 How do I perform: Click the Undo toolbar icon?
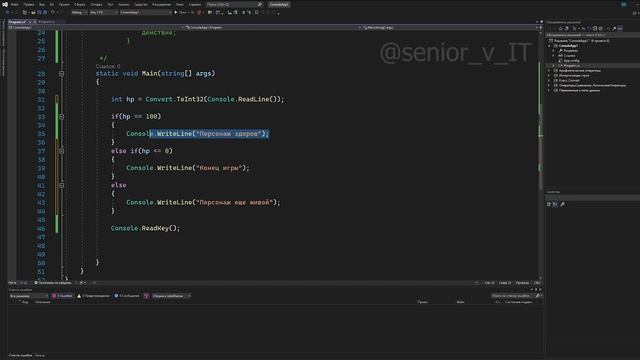coord(53,13)
